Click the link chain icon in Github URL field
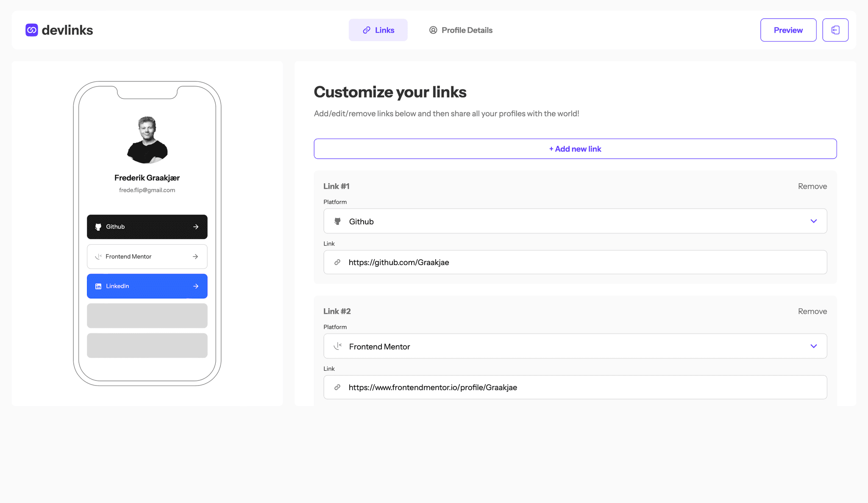The width and height of the screenshot is (868, 503). [337, 262]
